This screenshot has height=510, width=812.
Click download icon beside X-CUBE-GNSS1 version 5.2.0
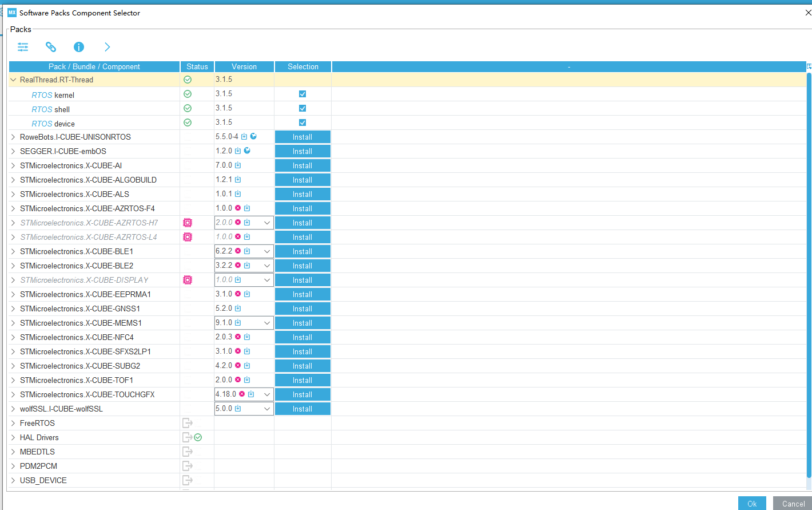pos(238,308)
